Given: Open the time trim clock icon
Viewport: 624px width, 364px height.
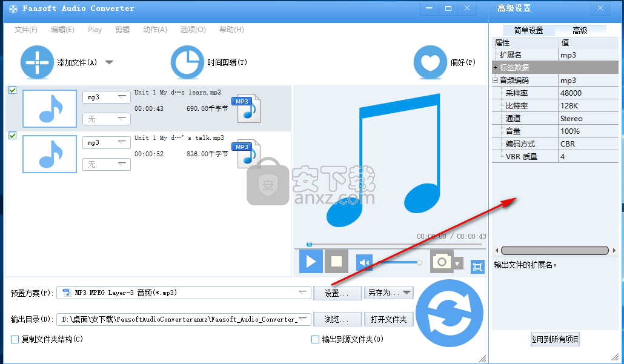Looking at the screenshot, I should pyautogui.click(x=187, y=62).
